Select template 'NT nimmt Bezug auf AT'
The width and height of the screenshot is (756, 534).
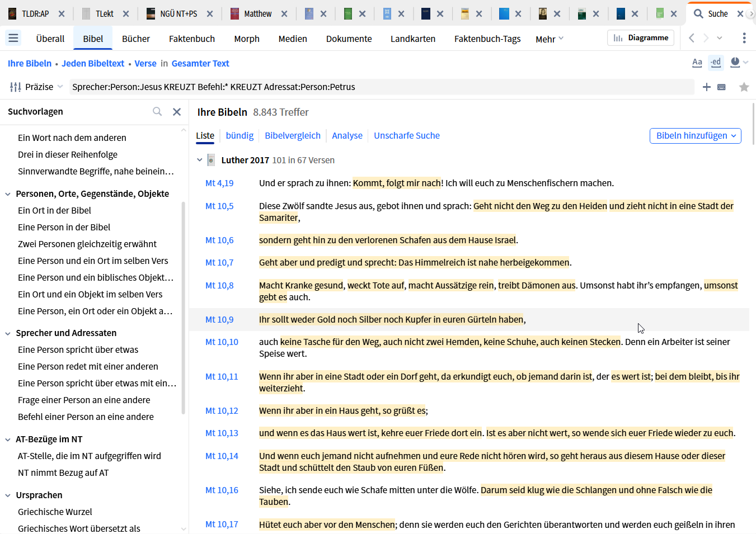click(x=63, y=472)
